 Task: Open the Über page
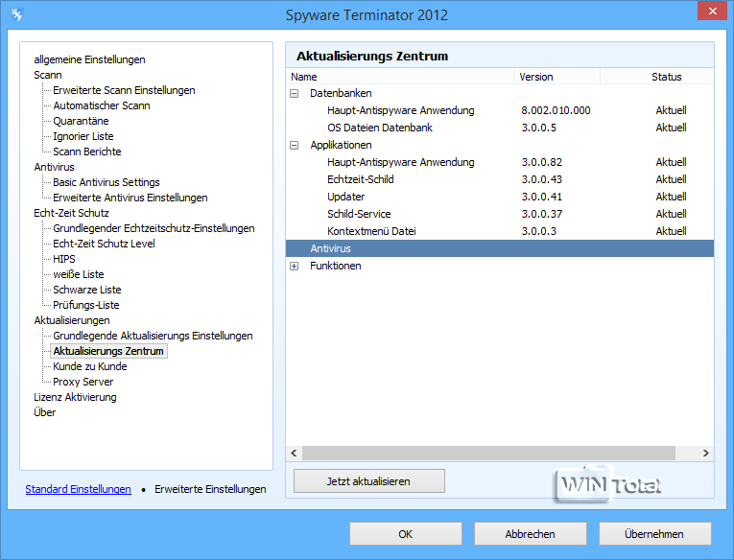[44, 412]
